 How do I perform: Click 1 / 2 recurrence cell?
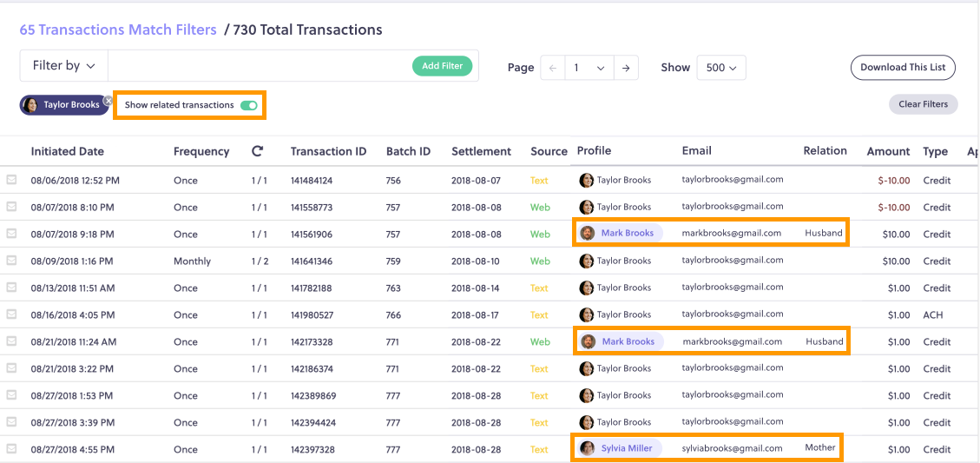(x=260, y=261)
